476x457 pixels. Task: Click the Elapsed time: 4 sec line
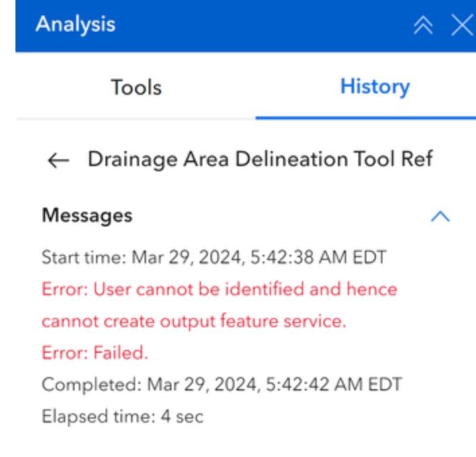click(x=122, y=417)
